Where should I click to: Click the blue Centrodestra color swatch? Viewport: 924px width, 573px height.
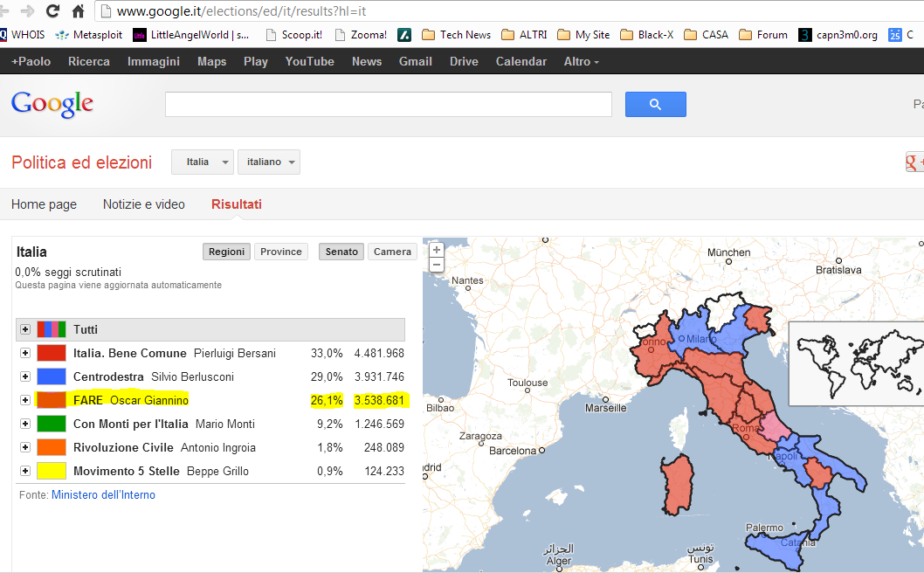(52, 376)
